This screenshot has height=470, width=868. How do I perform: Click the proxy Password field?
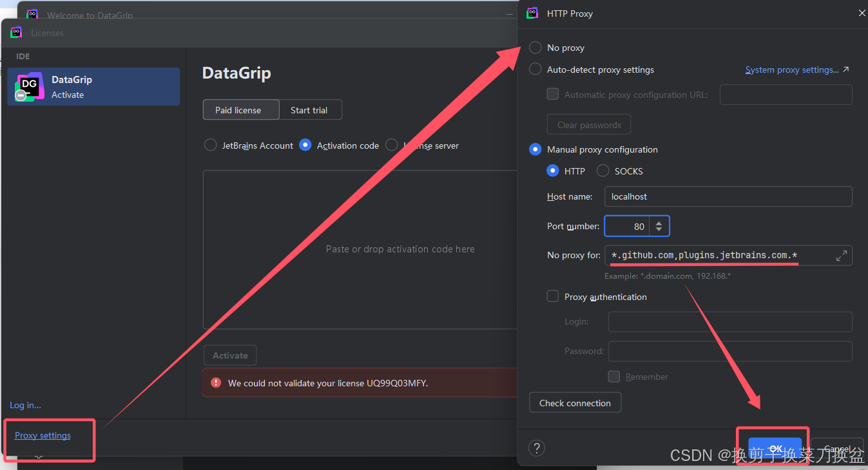click(x=730, y=352)
